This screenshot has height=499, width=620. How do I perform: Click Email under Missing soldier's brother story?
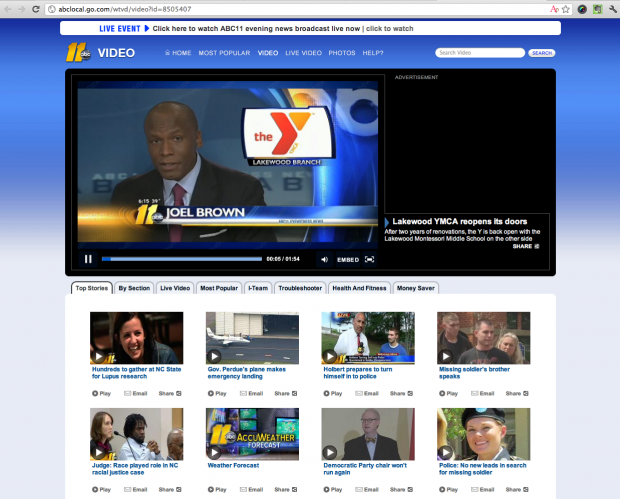pos(483,393)
